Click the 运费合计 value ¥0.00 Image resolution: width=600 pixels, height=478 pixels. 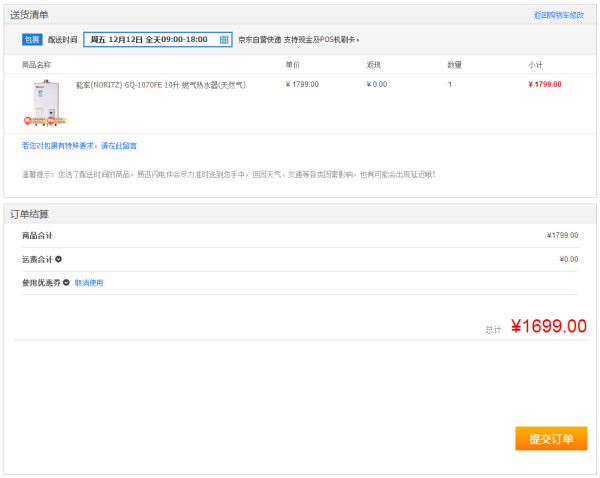point(569,259)
